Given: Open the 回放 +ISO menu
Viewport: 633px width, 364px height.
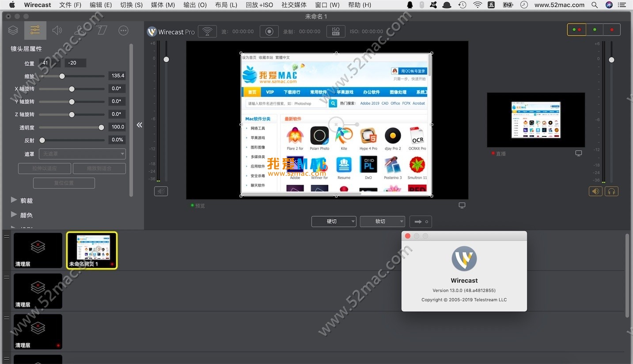Looking at the screenshot, I should pos(259,5).
